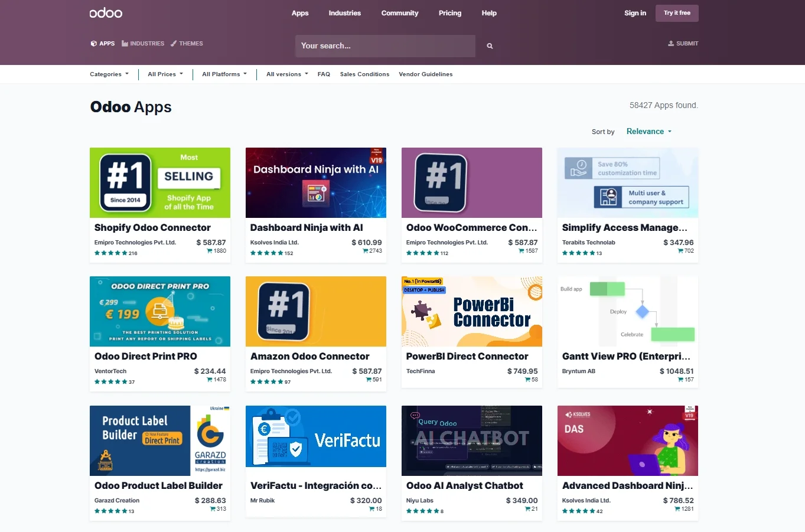Click the Odoo Product Label Builder title
This screenshot has height=532, width=805.
[x=158, y=486]
